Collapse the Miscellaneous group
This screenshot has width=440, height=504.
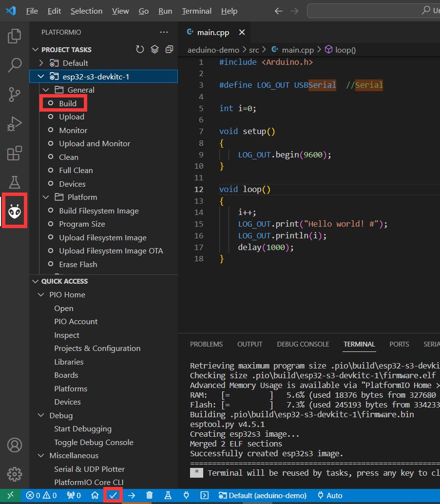41,455
